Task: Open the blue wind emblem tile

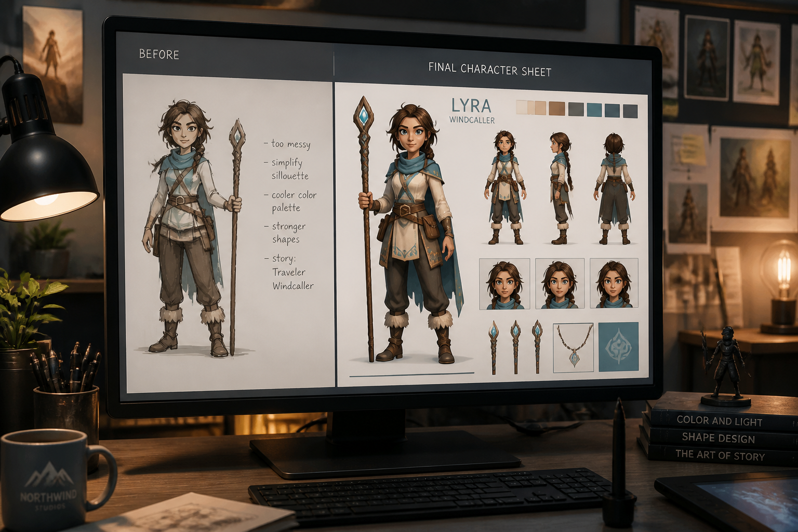Action: pos(618,347)
